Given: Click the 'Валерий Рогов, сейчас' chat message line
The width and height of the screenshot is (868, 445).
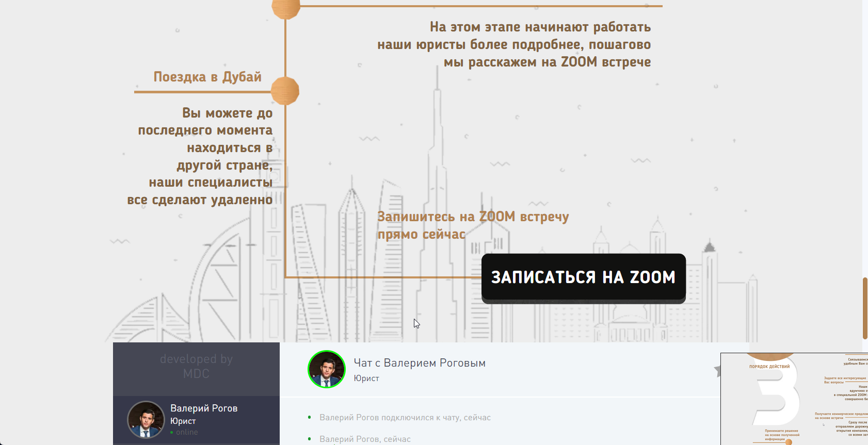Looking at the screenshot, I should [365, 439].
